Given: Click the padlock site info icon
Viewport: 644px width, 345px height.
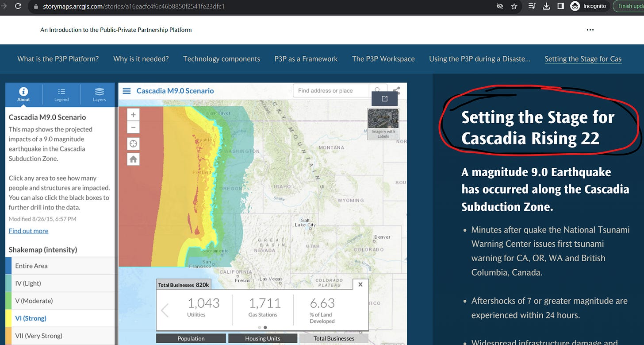Looking at the screenshot, I should 36,7.
